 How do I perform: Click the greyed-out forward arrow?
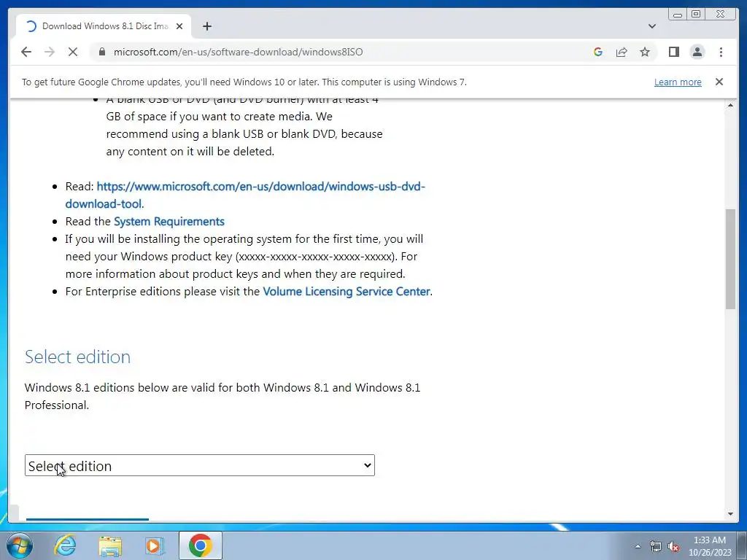pos(50,52)
